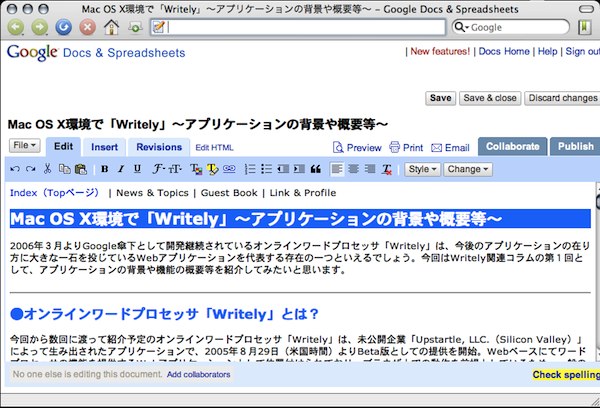Click the Paste clipboard icon
This screenshot has width=600, height=408.
[x=81, y=169]
